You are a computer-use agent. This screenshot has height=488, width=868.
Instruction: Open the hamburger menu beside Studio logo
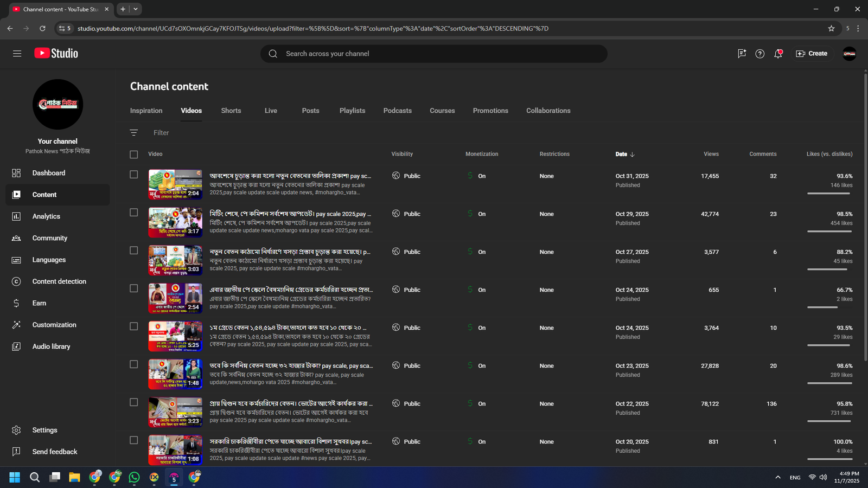click(x=17, y=54)
